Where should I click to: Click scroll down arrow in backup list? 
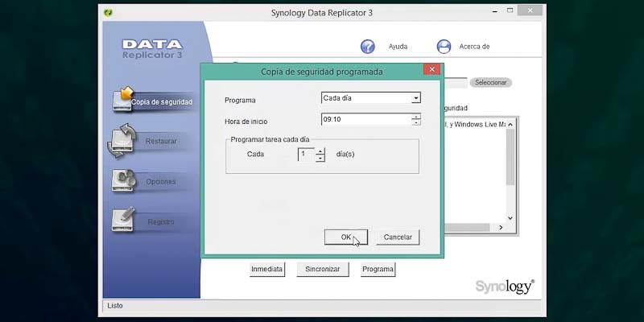[510, 218]
